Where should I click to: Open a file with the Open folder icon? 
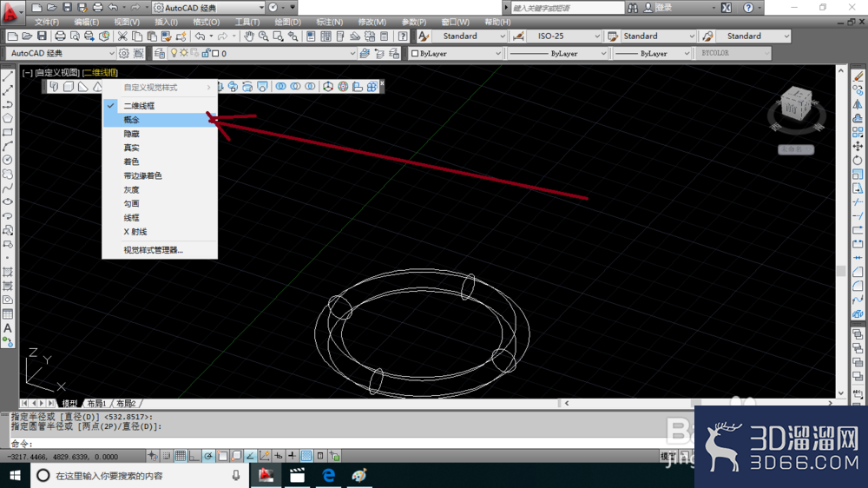click(x=27, y=36)
